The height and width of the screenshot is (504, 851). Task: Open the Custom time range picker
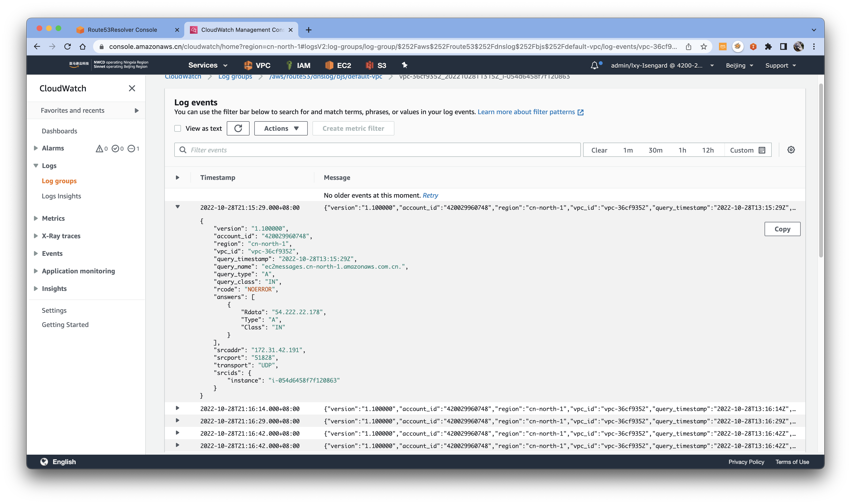click(x=748, y=150)
